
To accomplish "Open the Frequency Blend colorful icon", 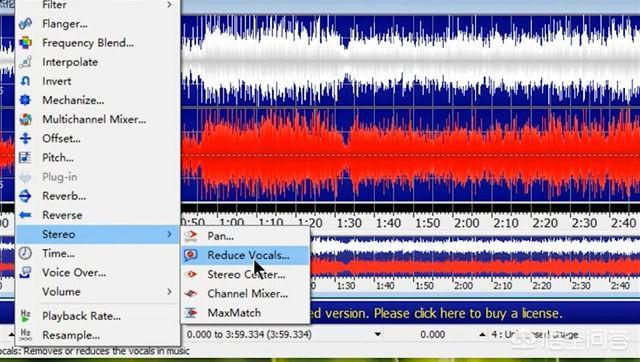I will point(25,43).
